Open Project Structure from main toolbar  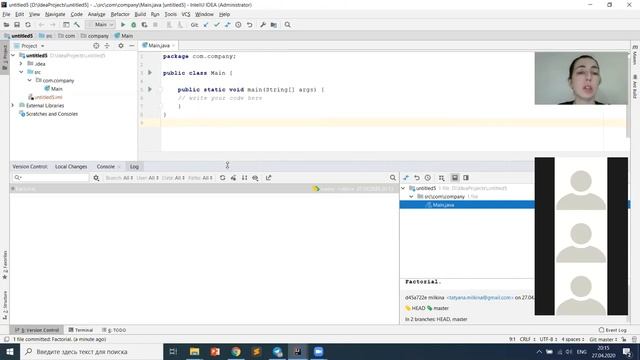click(x=273, y=25)
